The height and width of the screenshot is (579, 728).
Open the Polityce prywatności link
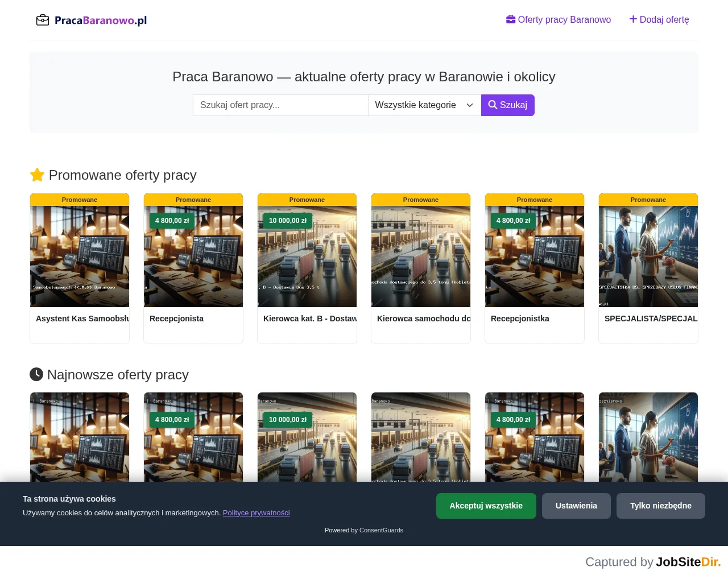click(x=257, y=513)
